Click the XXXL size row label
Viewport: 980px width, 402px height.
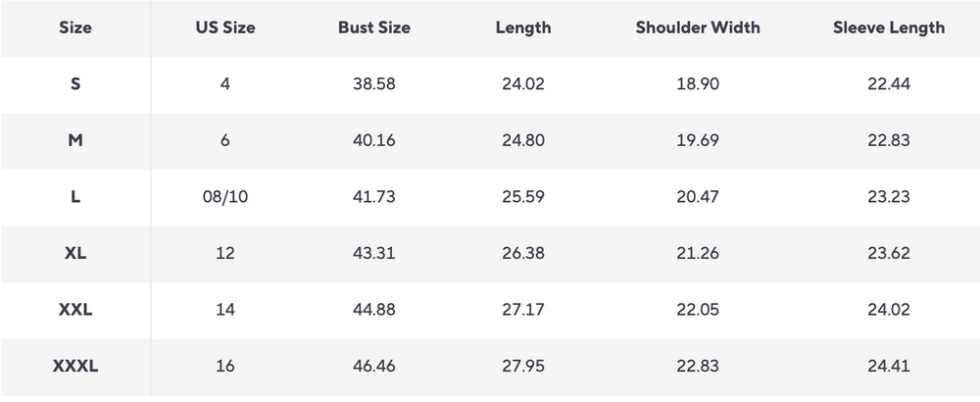coord(75,367)
